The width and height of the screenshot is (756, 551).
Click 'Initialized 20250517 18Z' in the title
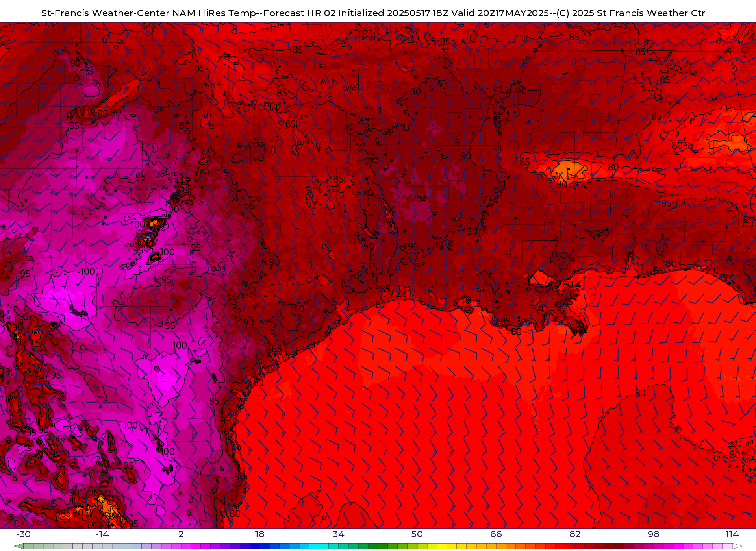coord(394,13)
